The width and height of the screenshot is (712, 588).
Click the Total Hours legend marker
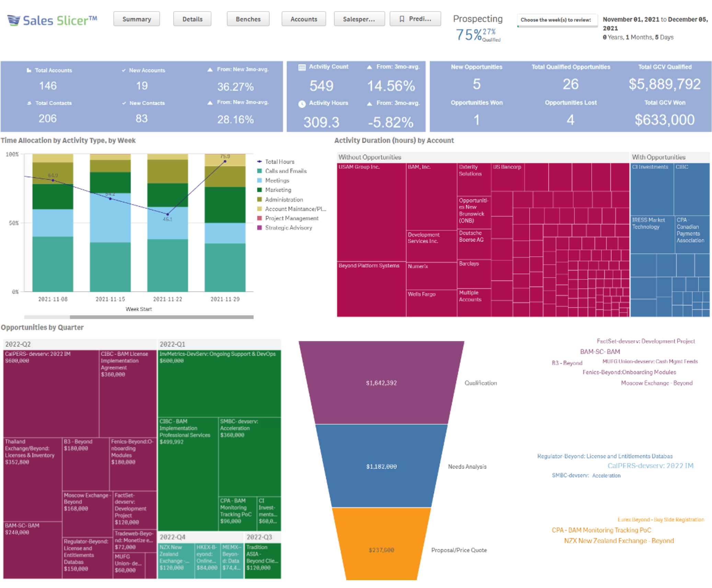260,161
